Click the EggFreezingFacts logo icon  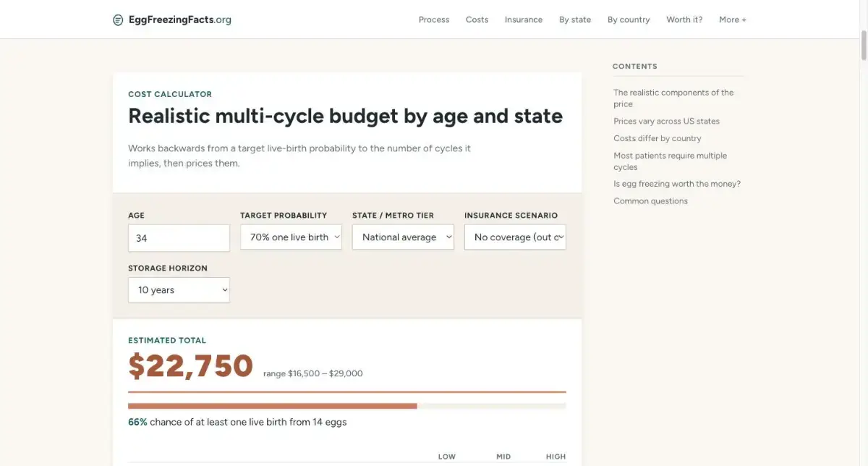pos(118,20)
